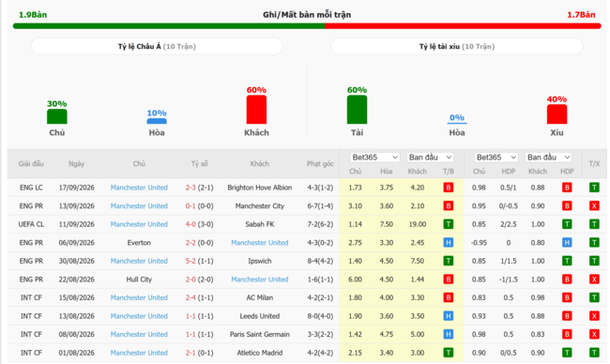
Task: Click the red Xỉu 40% bar
Action: coord(557,114)
